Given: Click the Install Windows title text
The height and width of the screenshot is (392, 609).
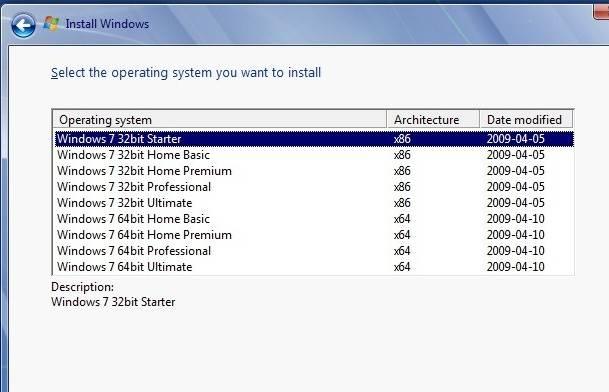Looking at the screenshot, I should tap(107, 24).
